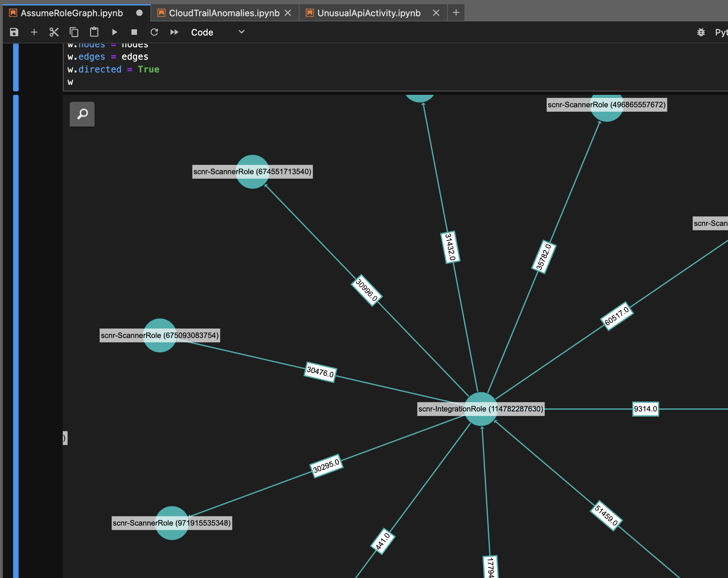Restart the kernel and run all cells
Screen dimensions: 728x578
(174, 32)
